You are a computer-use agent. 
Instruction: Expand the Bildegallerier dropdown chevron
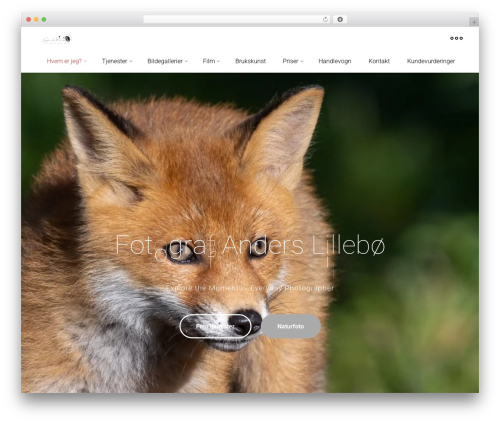[186, 61]
